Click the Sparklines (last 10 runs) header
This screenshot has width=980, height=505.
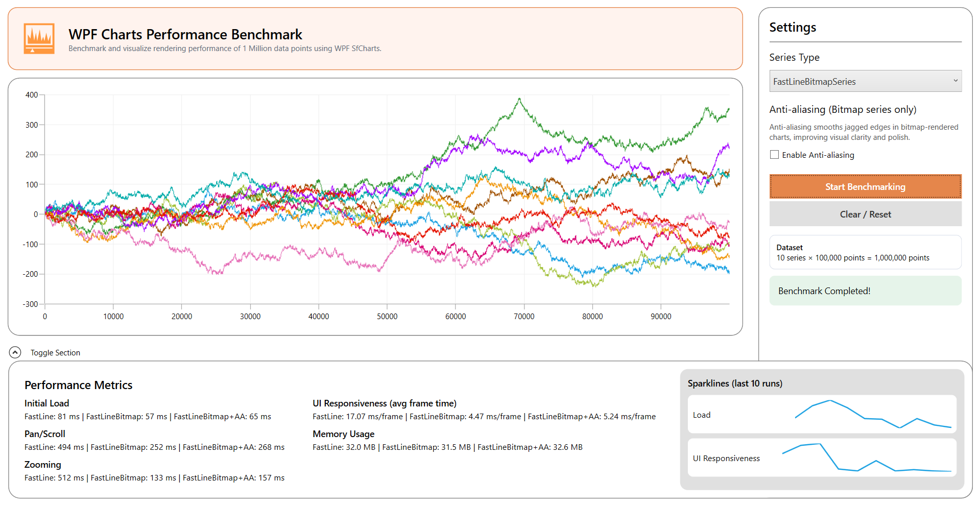(735, 383)
